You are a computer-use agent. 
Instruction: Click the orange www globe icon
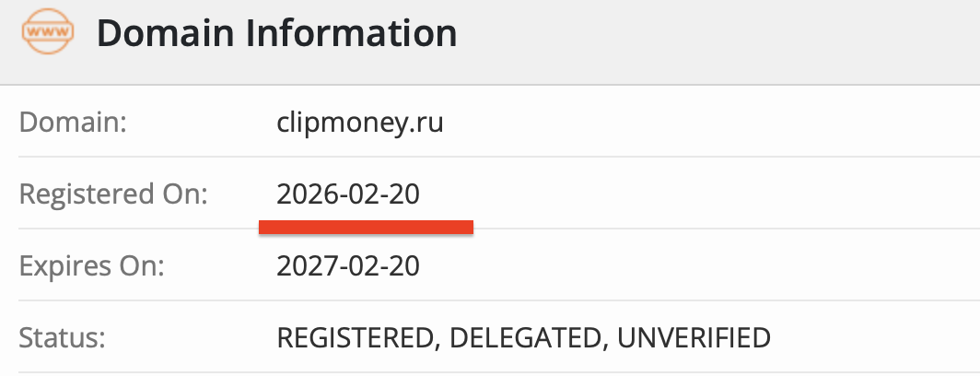45,33
